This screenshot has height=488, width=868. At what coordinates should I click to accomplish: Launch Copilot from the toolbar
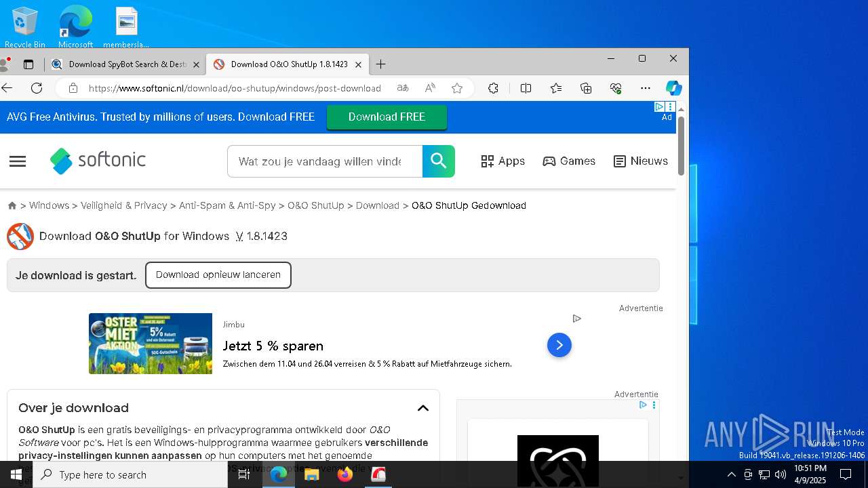(x=673, y=88)
